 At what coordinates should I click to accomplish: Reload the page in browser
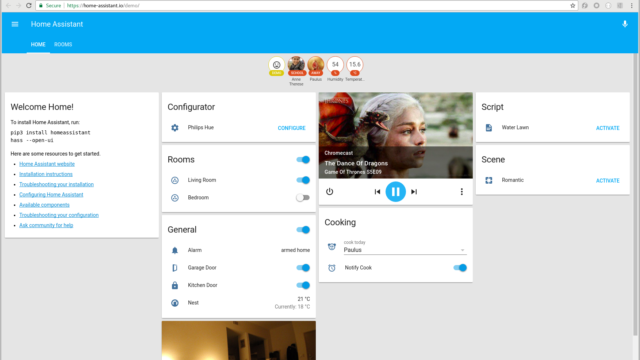click(29, 5)
